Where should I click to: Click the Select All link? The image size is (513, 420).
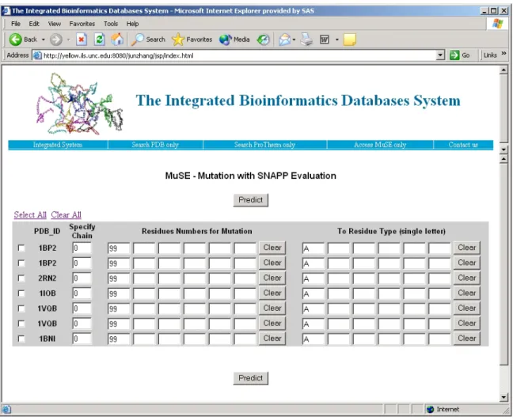pos(30,214)
